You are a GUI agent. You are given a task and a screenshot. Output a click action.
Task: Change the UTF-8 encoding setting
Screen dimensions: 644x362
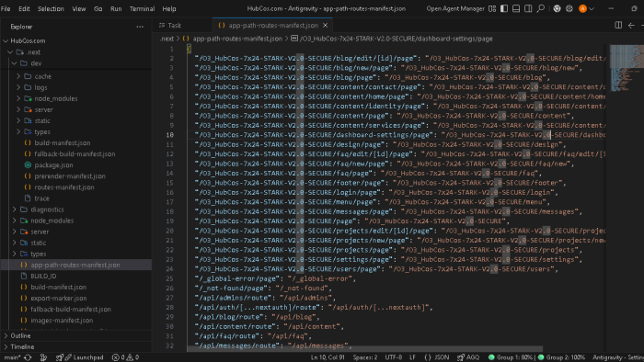pos(394,357)
